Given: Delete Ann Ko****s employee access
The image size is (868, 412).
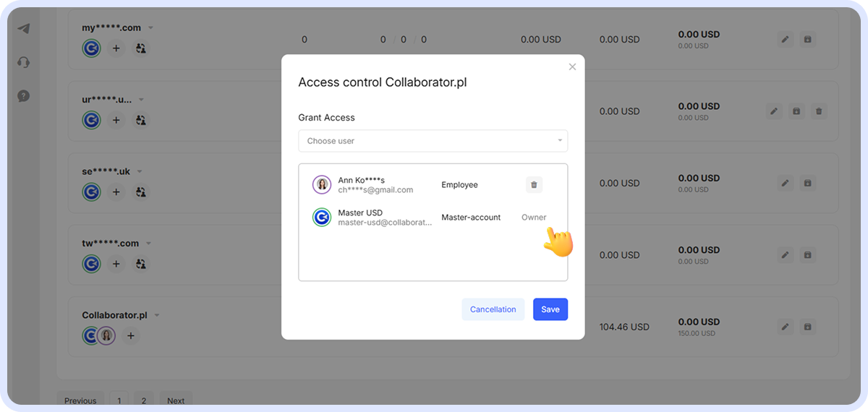Looking at the screenshot, I should (x=534, y=185).
